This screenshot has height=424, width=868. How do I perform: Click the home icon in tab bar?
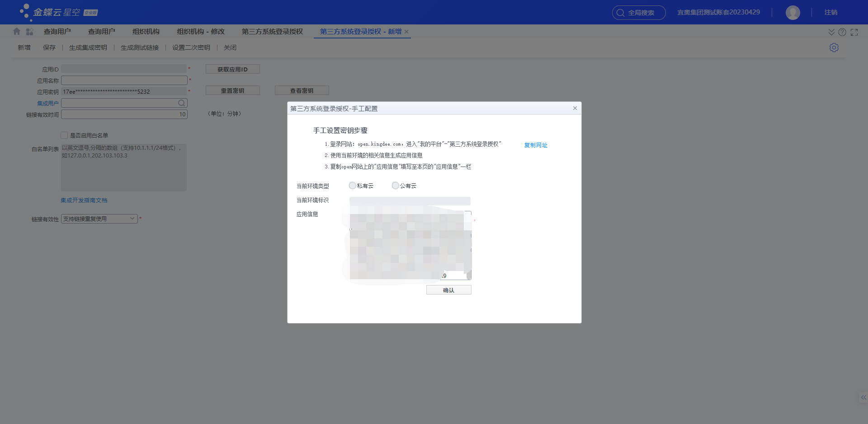(17, 32)
